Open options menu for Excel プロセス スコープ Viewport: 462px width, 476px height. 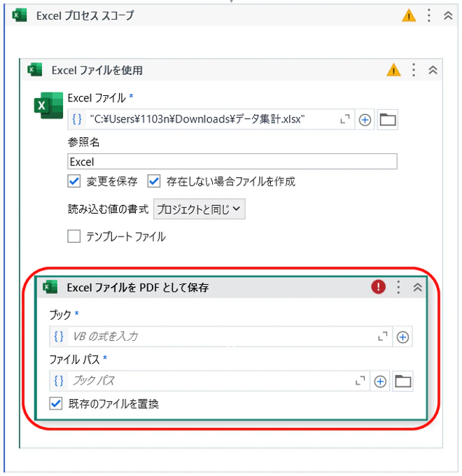tap(428, 15)
